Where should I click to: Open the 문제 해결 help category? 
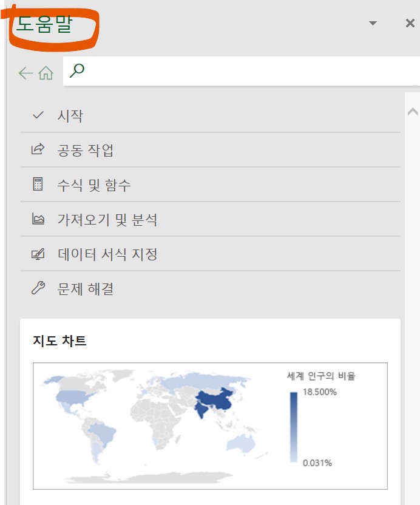point(211,288)
